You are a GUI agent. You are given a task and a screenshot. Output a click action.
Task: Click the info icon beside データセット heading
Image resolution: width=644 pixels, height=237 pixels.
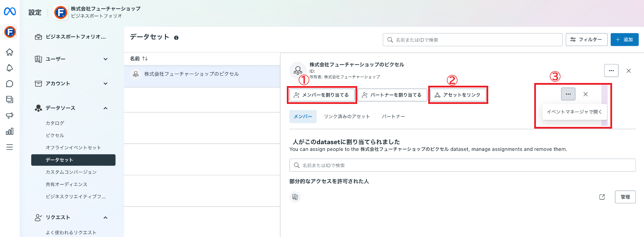click(x=176, y=38)
